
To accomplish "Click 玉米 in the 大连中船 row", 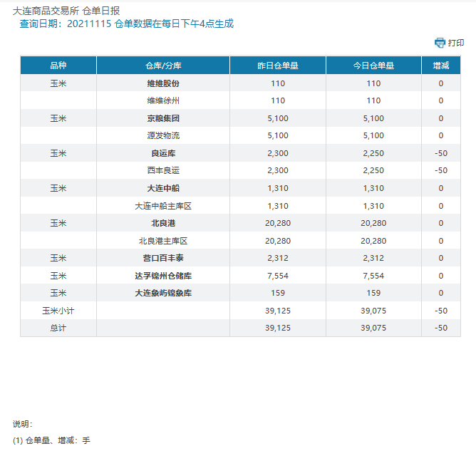I will point(58,188).
